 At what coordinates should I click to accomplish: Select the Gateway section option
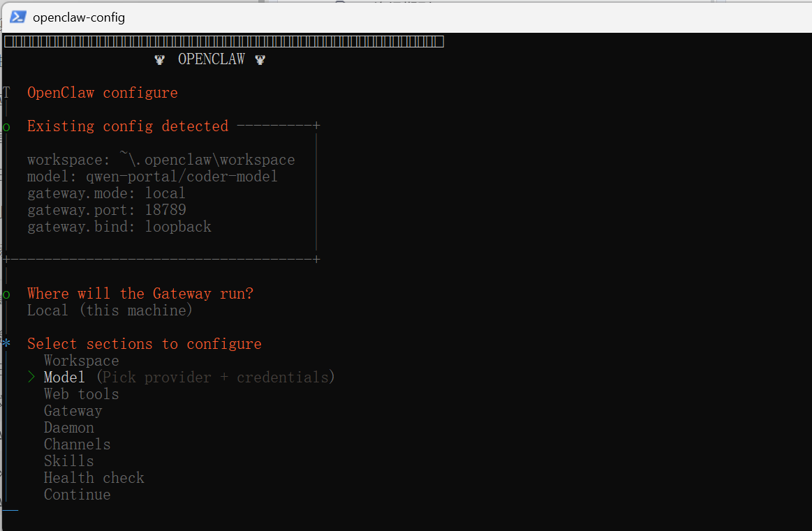(x=73, y=411)
